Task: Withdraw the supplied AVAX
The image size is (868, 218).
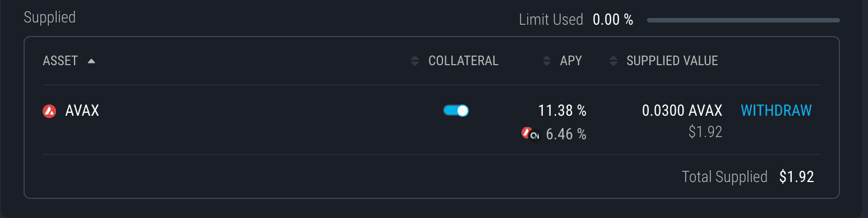Action: (x=777, y=110)
